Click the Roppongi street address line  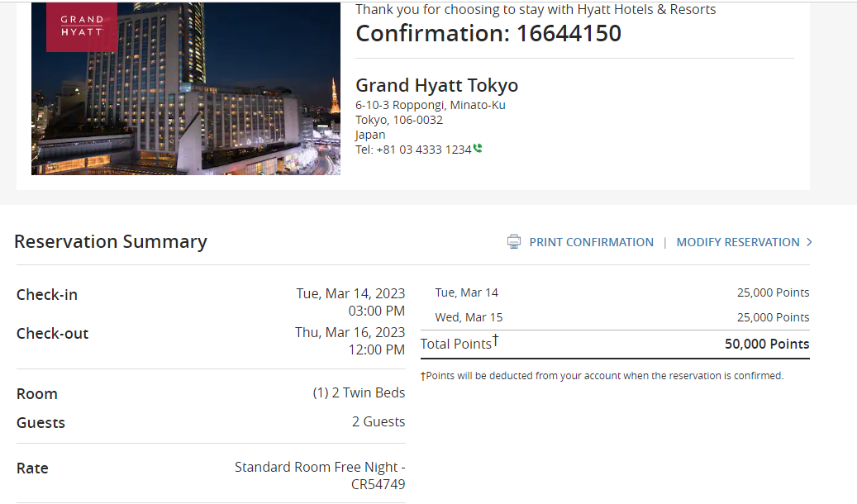coord(430,105)
